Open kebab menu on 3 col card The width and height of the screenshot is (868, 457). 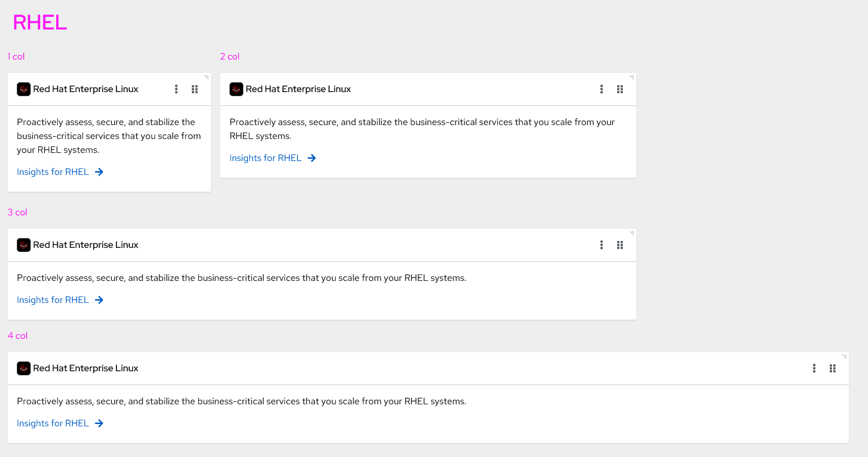tap(601, 245)
